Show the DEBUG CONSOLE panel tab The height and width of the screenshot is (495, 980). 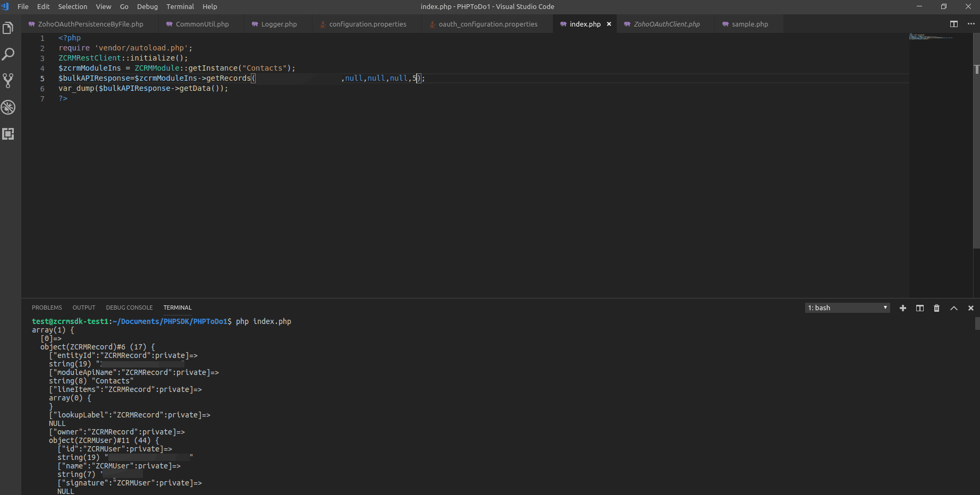point(129,308)
